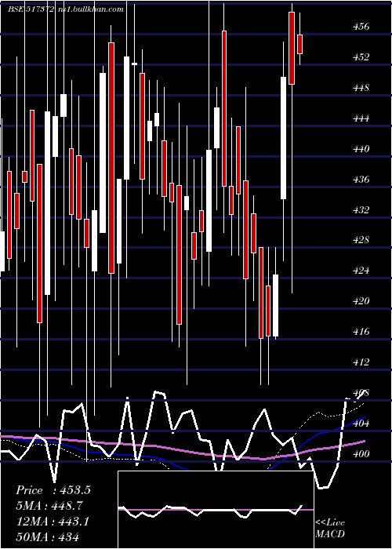
Task: Click the last red candle near 453
Action: [299, 44]
